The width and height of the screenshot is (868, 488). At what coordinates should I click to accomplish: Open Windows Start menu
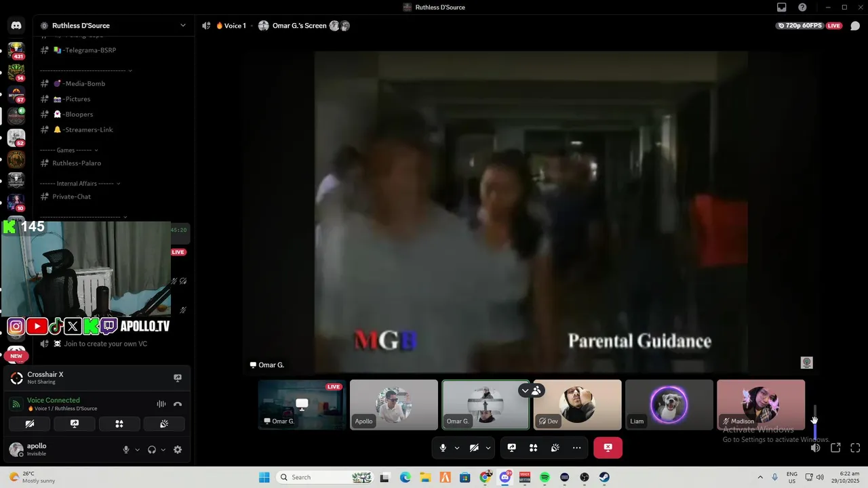[x=264, y=477]
